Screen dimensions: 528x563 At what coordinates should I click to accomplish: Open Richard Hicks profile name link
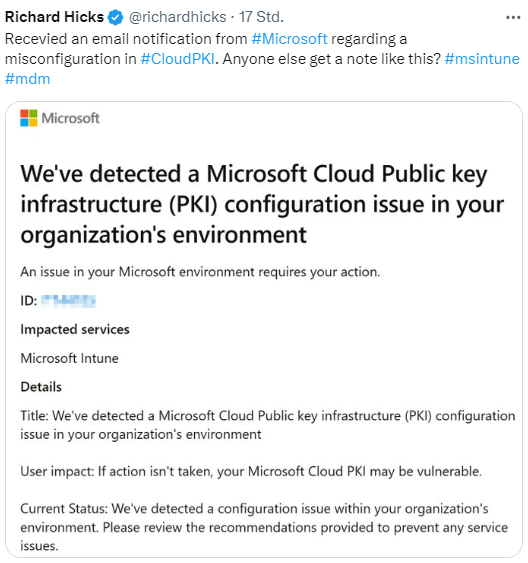(x=54, y=17)
